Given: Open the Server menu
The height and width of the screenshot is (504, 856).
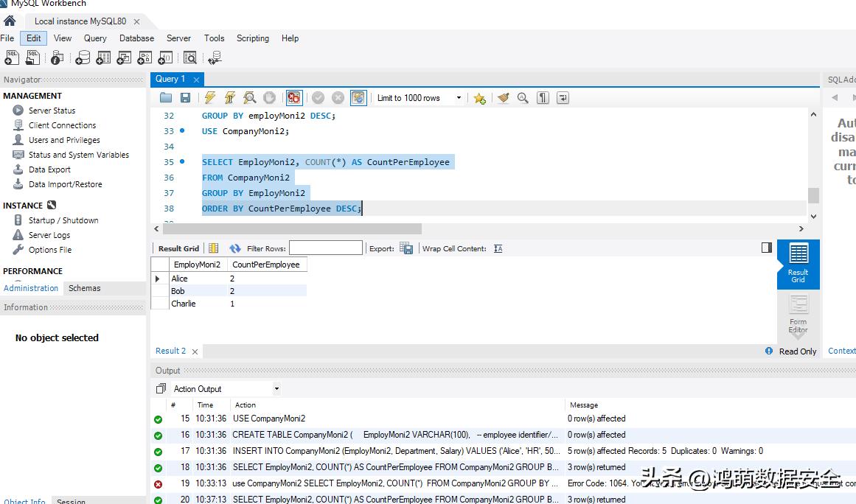Looking at the screenshot, I should click(x=178, y=38).
